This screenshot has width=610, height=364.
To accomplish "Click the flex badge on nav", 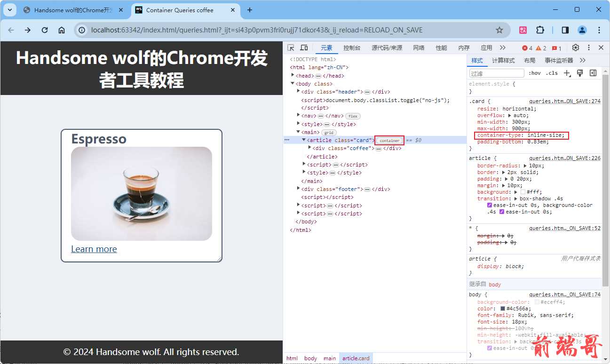I will click(x=353, y=116).
